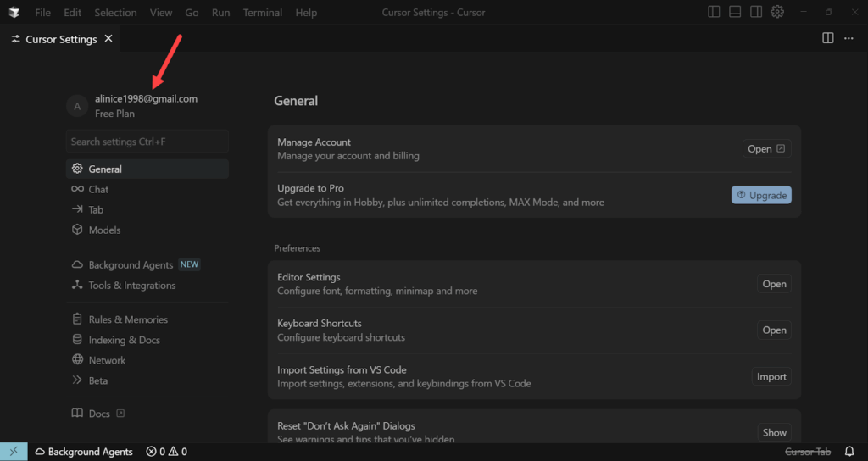The width and height of the screenshot is (868, 461).
Task: Click the alinice1998@gmail.com account email
Action: [x=146, y=98]
